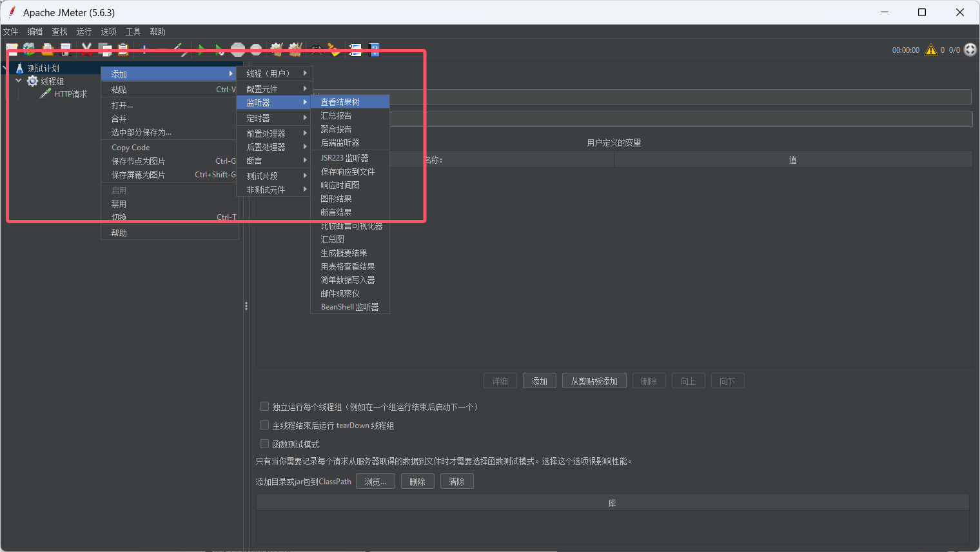
Task: Click the Toggle pencil toolbar icon
Action: click(x=181, y=50)
